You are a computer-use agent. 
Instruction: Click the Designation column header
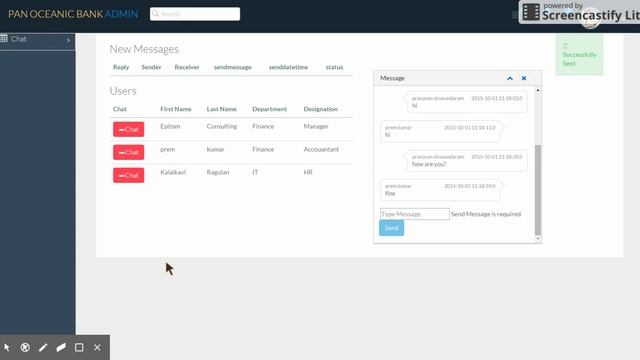(x=320, y=109)
